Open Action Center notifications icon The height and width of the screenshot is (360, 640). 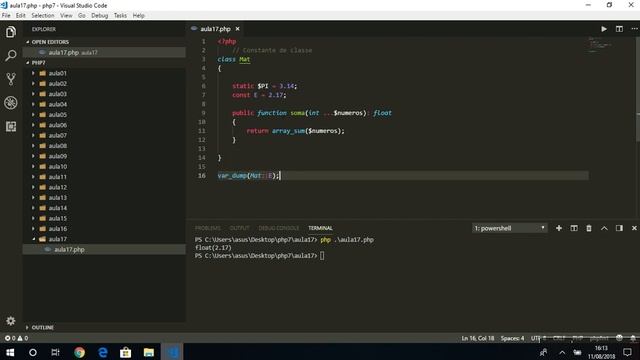coord(627,352)
